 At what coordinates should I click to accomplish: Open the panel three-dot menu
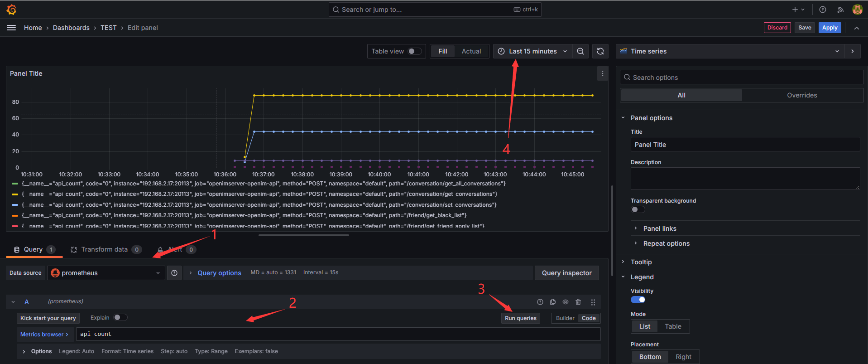[602, 73]
